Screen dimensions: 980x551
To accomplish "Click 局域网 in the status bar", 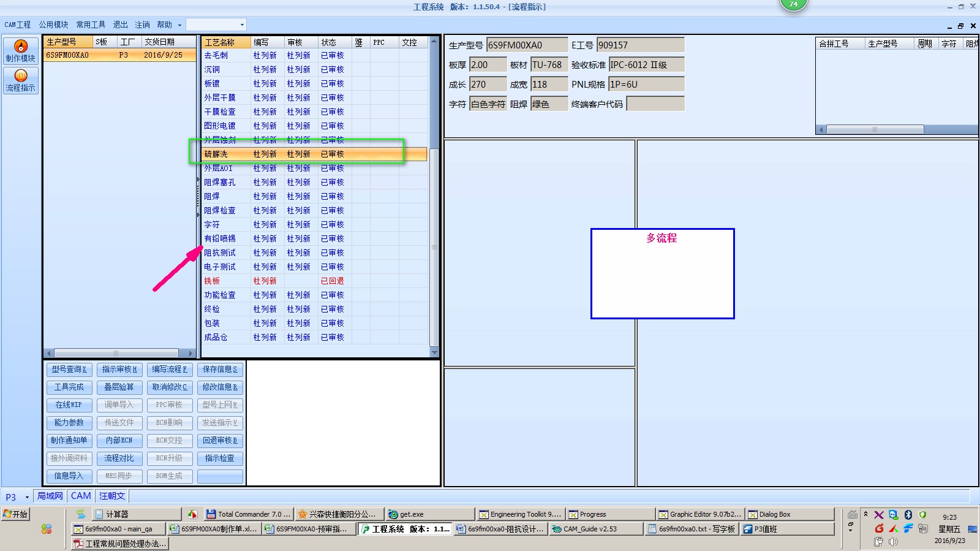I will [x=50, y=496].
